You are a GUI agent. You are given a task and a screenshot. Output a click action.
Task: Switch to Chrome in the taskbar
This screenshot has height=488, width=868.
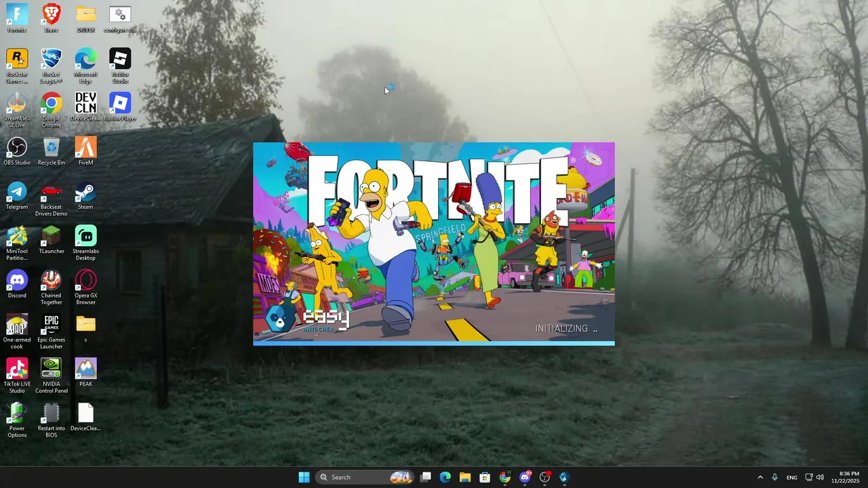tap(505, 477)
